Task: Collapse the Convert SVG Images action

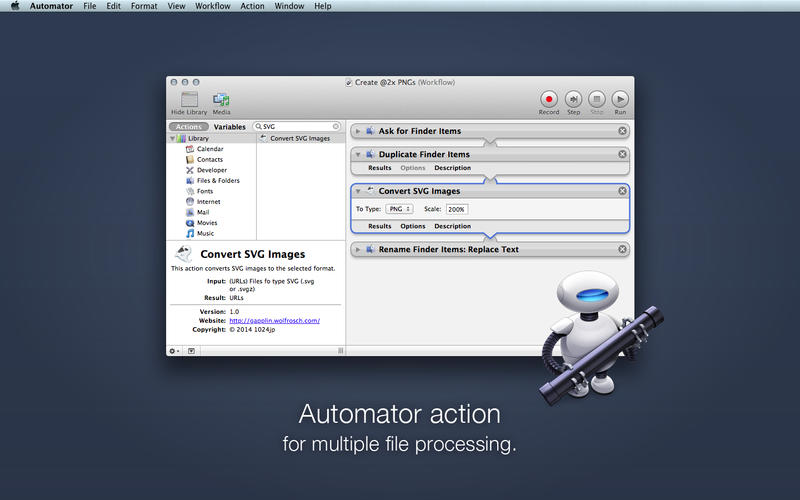Action: (x=358, y=191)
